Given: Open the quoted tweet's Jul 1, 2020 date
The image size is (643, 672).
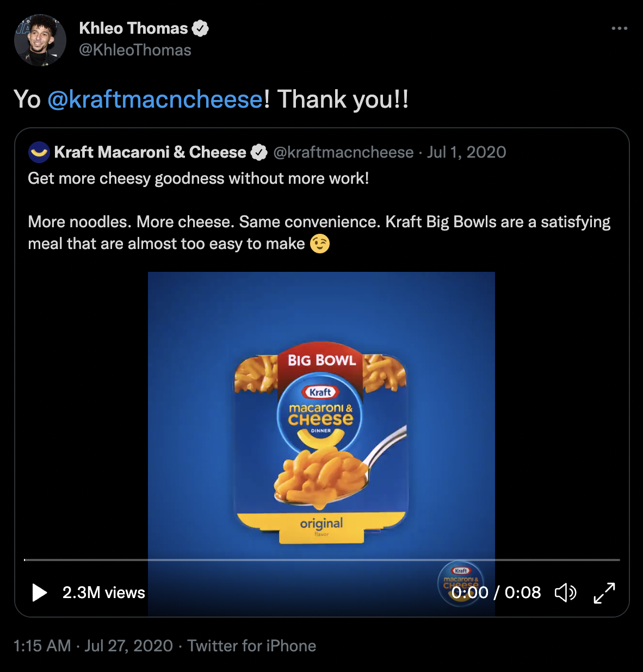Looking at the screenshot, I should point(467,152).
